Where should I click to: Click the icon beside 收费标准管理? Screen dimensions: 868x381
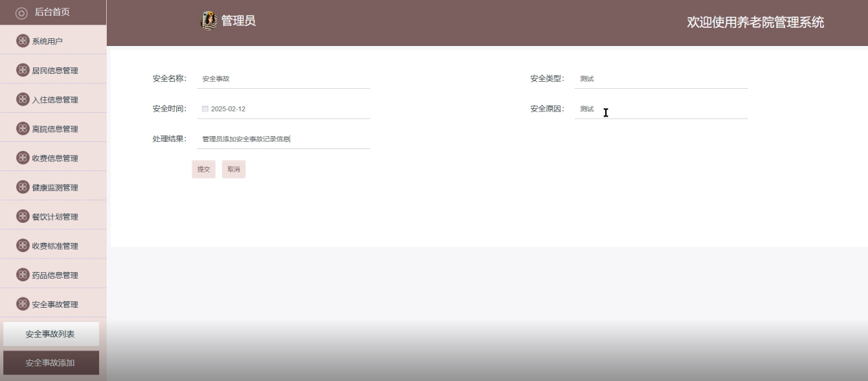(23, 245)
